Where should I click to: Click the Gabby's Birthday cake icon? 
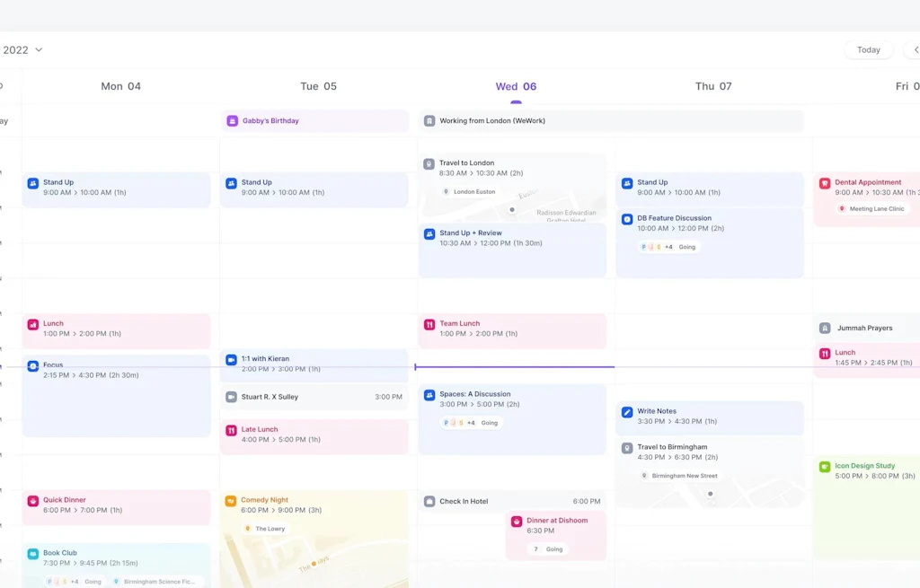(x=233, y=121)
